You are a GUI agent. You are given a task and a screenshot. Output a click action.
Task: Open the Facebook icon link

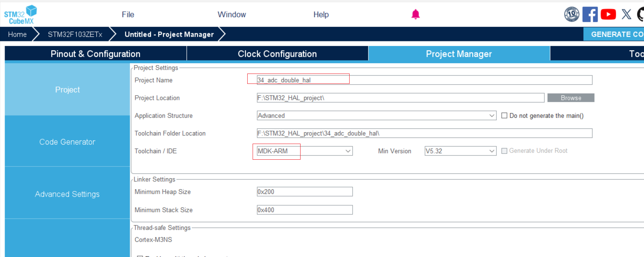coord(590,15)
